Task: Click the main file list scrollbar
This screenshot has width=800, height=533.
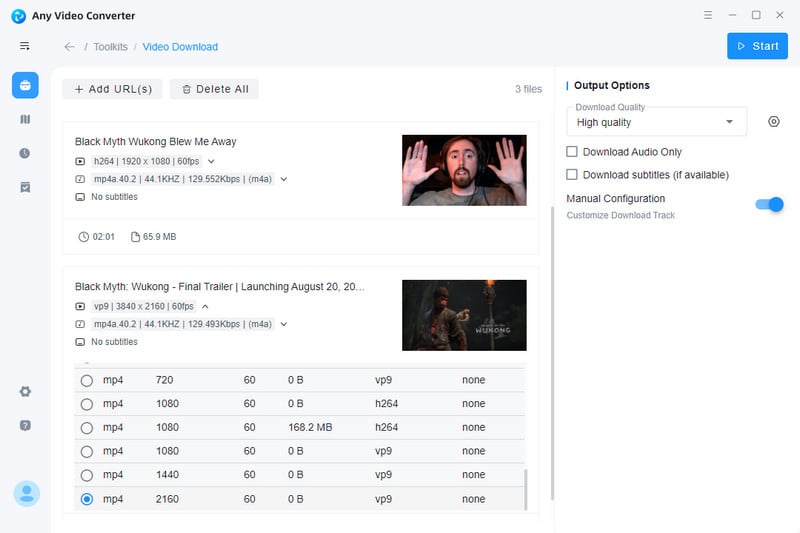Action: [552, 353]
